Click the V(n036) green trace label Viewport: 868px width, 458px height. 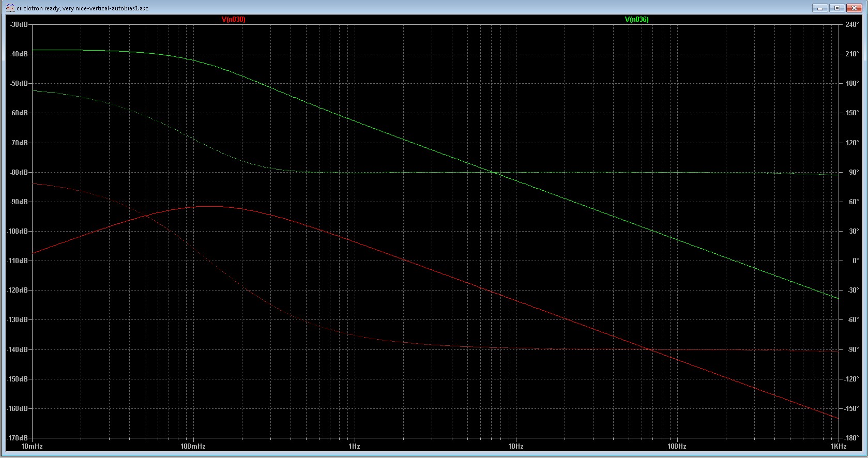[636, 19]
